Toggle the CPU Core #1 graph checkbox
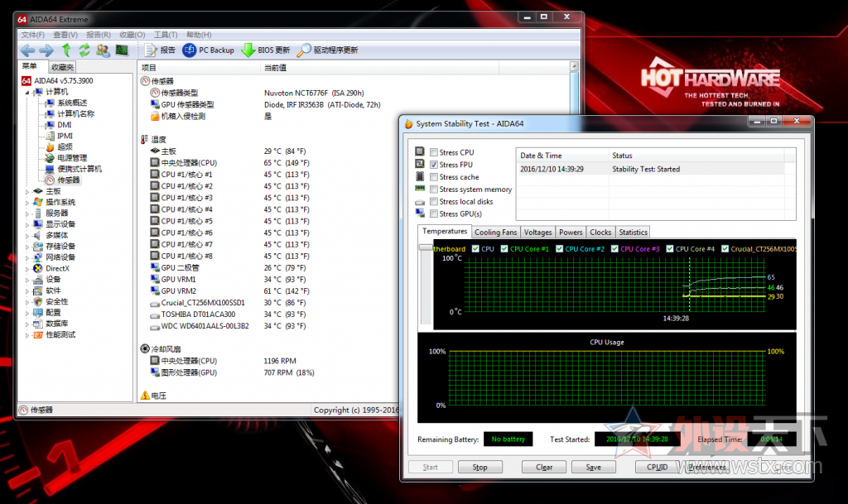Screen dimensions: 848x504 coord(504,249)
